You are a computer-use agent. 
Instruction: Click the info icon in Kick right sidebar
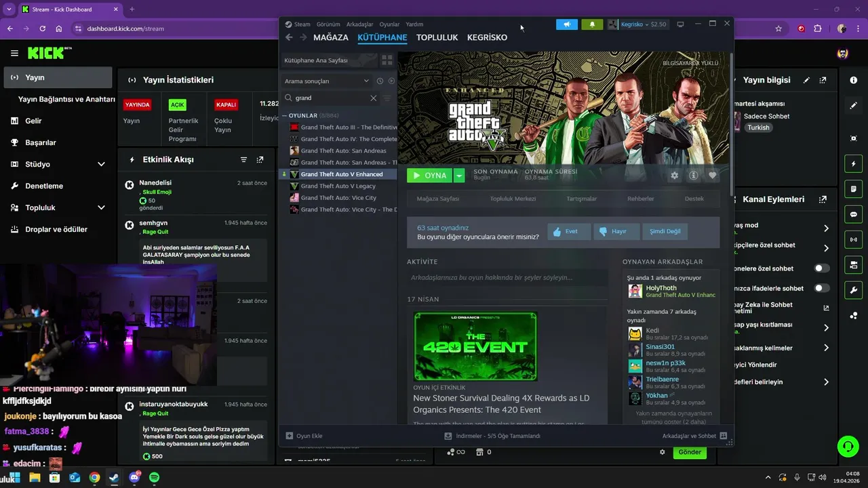853,80
